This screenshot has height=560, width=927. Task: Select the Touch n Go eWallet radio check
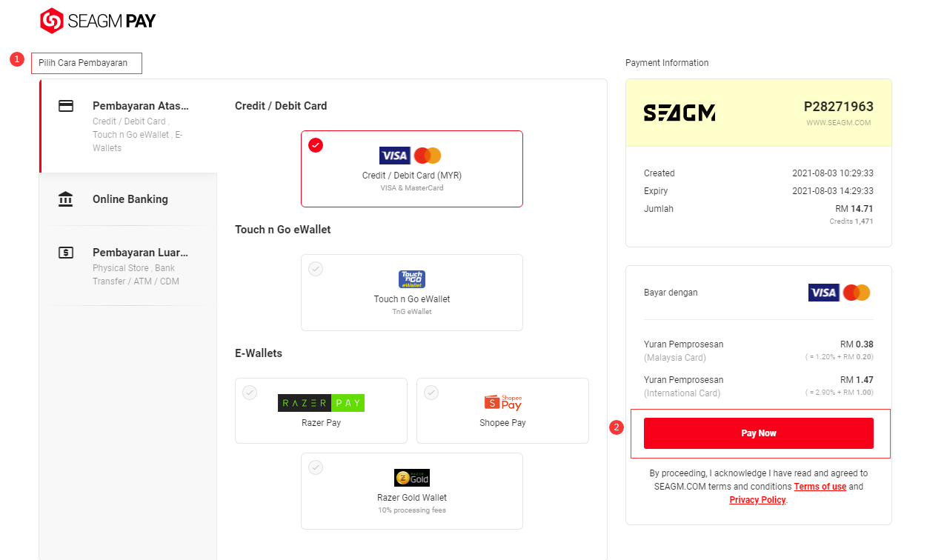316,269
